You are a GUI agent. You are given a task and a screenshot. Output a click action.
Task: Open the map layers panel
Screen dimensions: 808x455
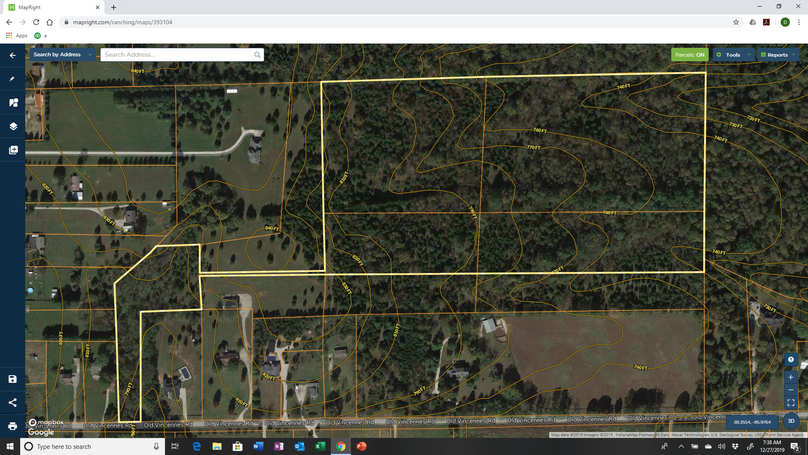(x=13, y=127)
